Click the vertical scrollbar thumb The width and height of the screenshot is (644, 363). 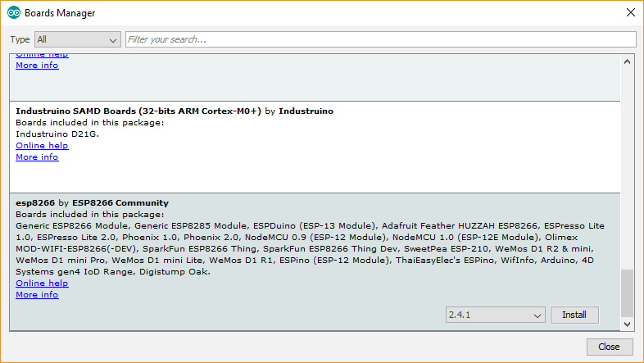[x=627, y=293]
